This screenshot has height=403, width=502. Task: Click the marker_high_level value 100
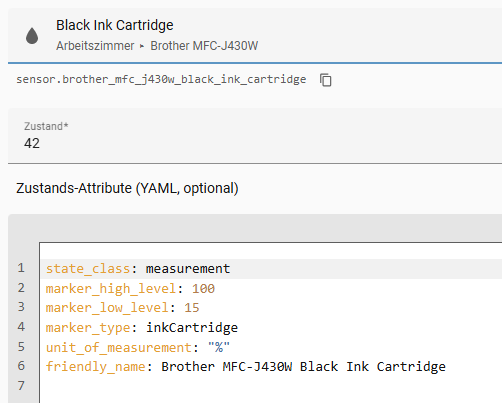click(x=203, y=288)
